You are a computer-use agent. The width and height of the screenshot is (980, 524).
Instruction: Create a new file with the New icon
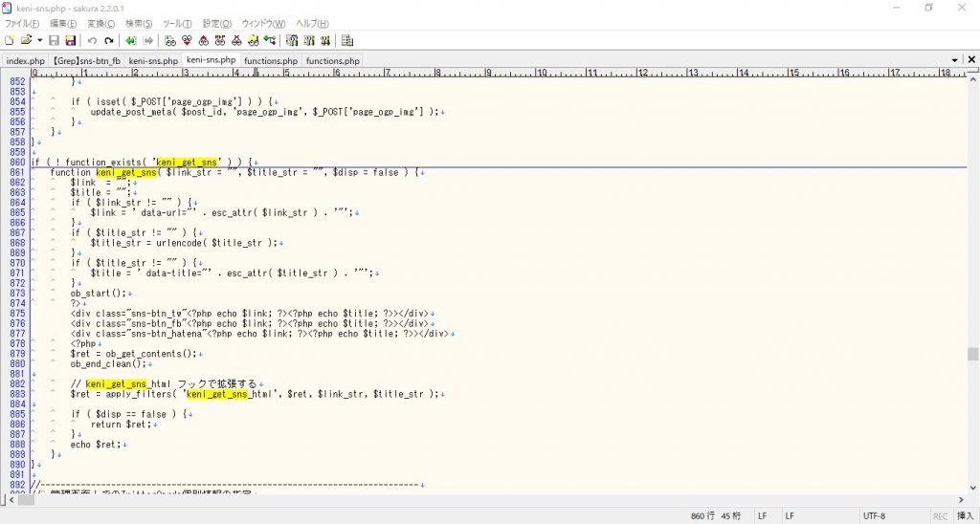[x=9, y=40]
